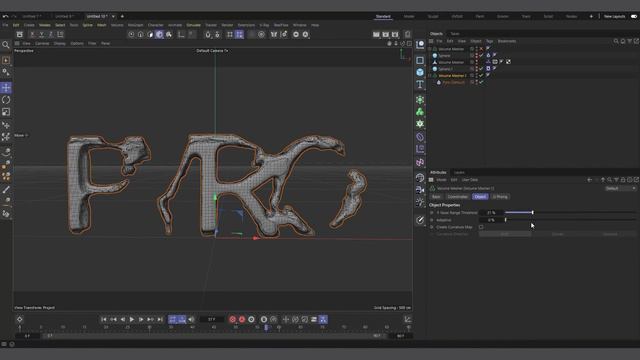The width and height of the screenshot is (640, 360).
Task: Toggle enable checkmark for Volume Mesher 1
Action: pyautogui.click(x=481, y=76)
